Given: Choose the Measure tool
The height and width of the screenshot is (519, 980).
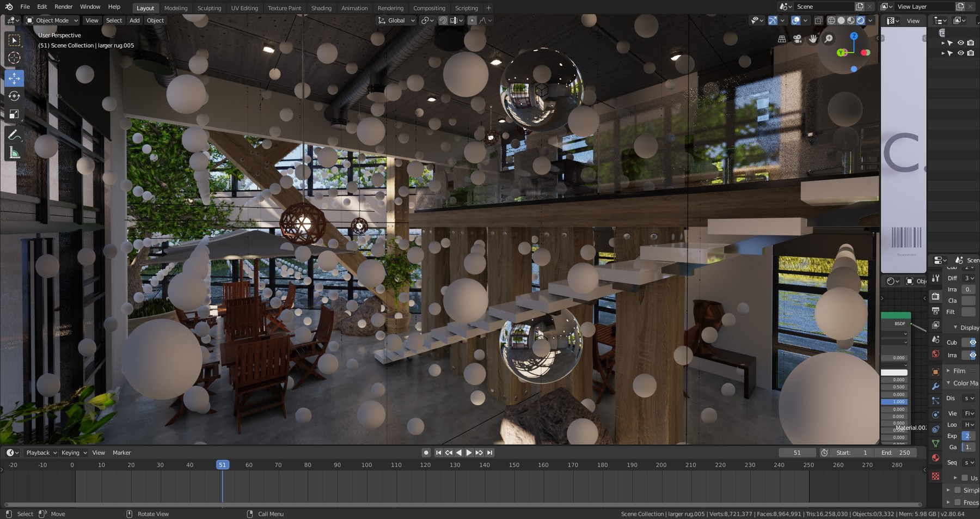Looking at the screenshot, I should coord(14,153).
